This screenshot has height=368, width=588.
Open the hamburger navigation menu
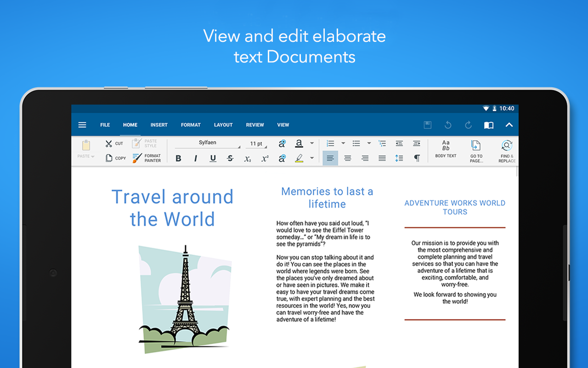(82, 125)
